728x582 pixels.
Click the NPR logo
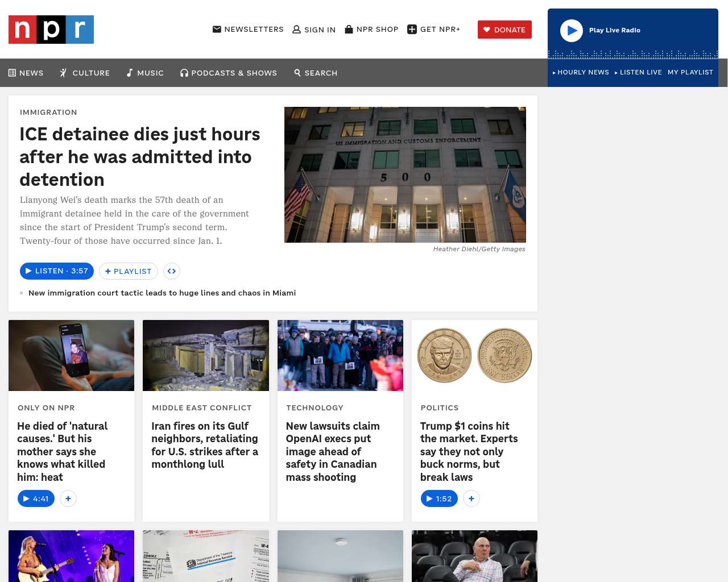[x=51, y=30]
